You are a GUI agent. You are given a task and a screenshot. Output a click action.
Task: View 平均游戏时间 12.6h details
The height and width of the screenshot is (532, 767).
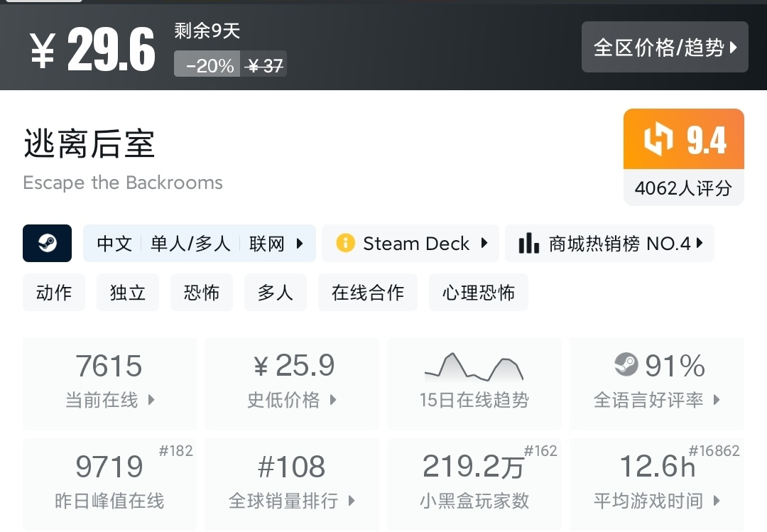657,484
